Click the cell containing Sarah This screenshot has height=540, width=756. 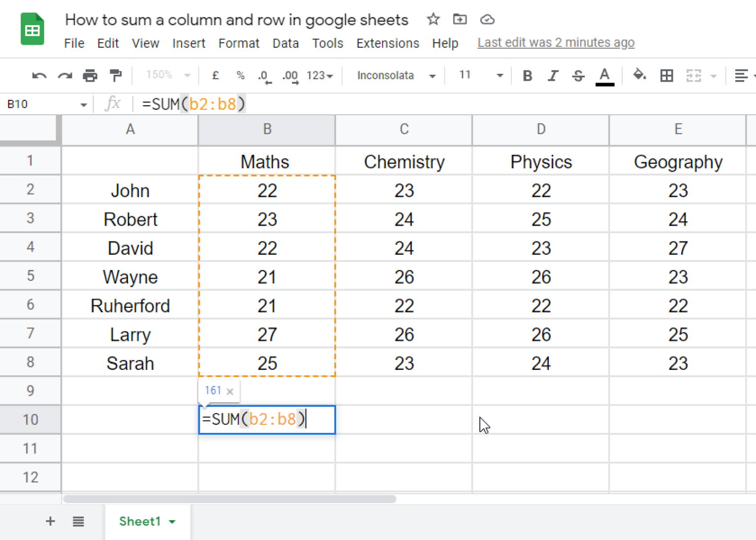[130, 363]
